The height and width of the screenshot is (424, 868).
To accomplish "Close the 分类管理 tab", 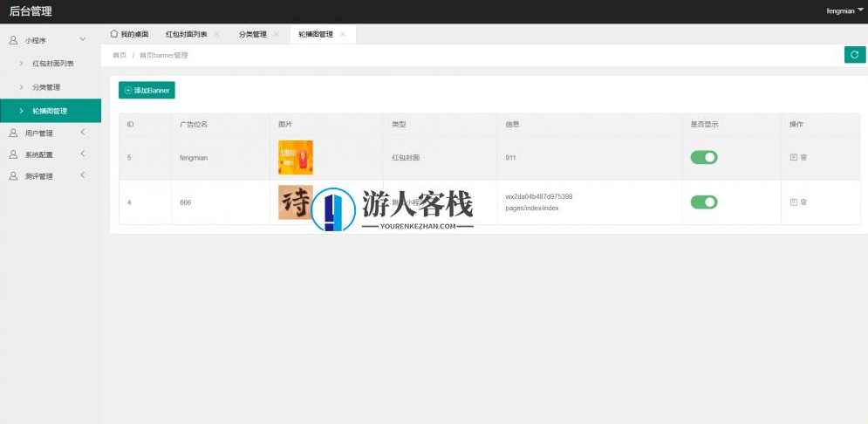I will point(277,34).
